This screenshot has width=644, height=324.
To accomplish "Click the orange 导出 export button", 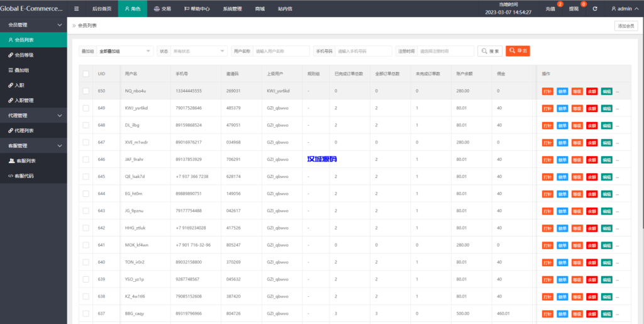I will pyautogui.click(x=518, y=51).
